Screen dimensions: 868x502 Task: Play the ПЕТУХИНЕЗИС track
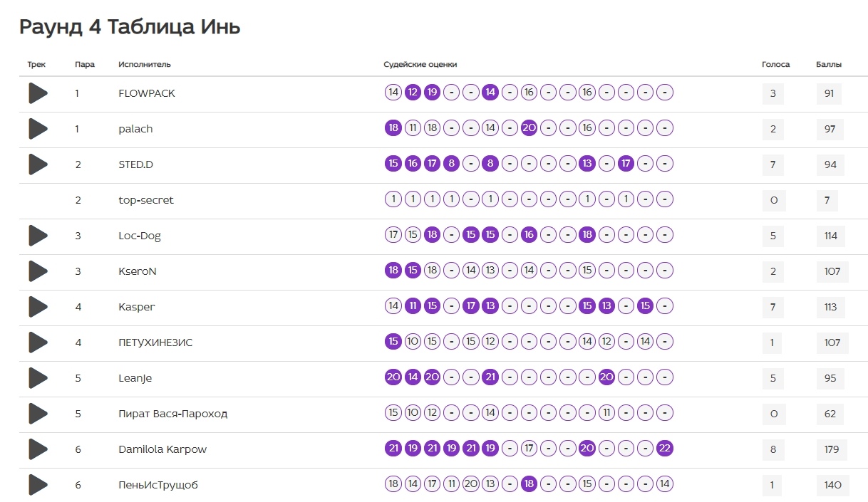pyautogui.click(x=38, y=342)
